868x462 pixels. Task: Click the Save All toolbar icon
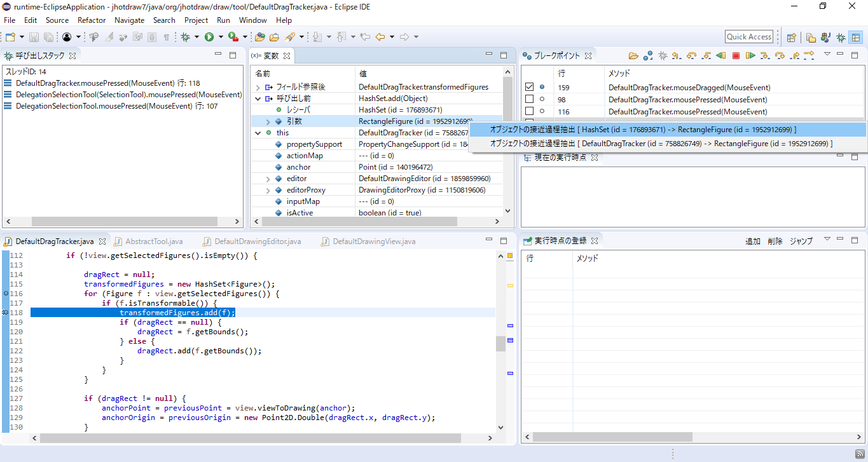pos(48,37)
